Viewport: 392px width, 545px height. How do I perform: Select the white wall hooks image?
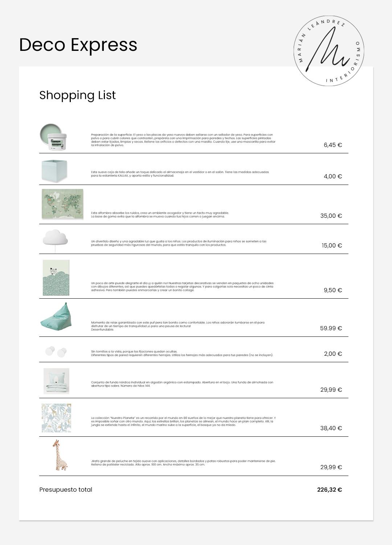coord(56,351)
